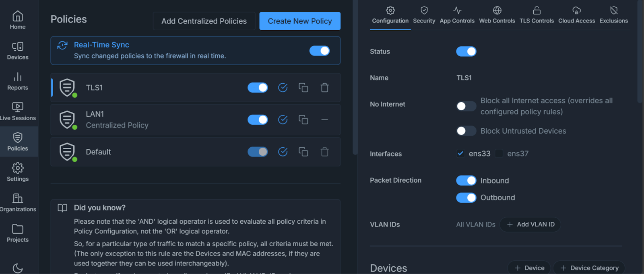Image resolution: width=644 pixels, height=274 pixels.
Task: Open Live Sessions in the sidebar
Action: [18, 111]
